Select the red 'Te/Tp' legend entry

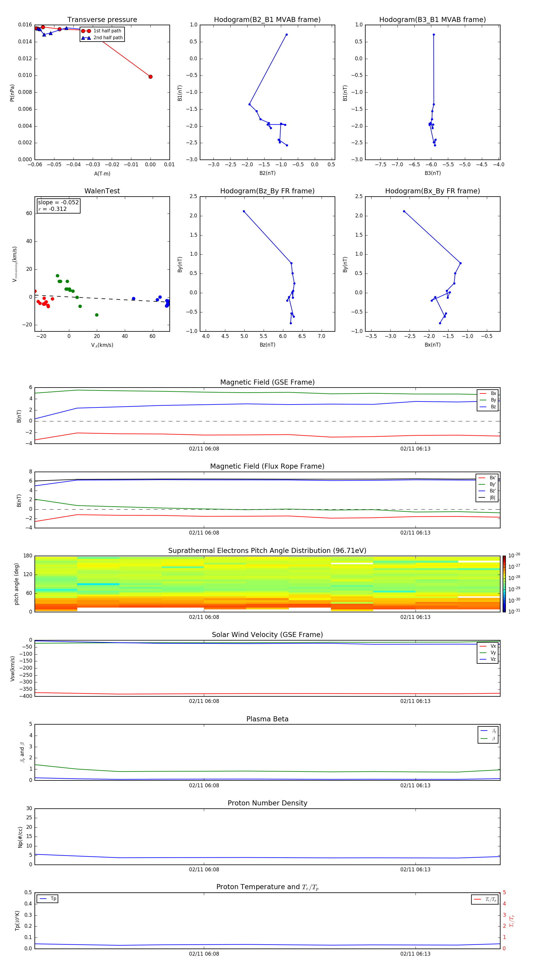tap(485, 899)
